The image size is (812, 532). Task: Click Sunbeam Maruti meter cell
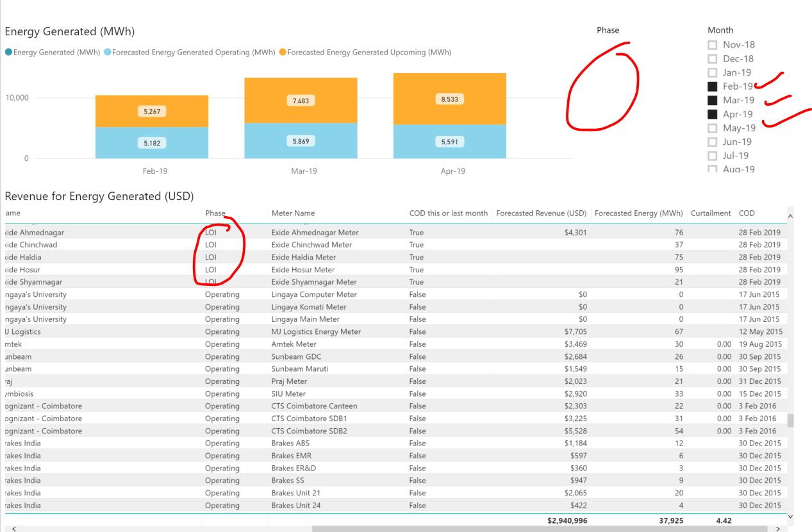coord(300,369)
